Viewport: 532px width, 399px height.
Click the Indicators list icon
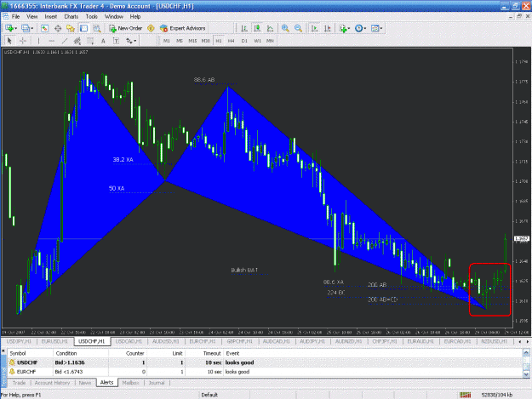(x=343, y=28)
